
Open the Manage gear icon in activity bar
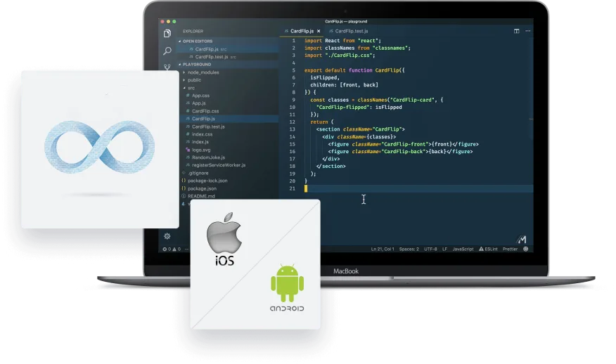(167, 236)
